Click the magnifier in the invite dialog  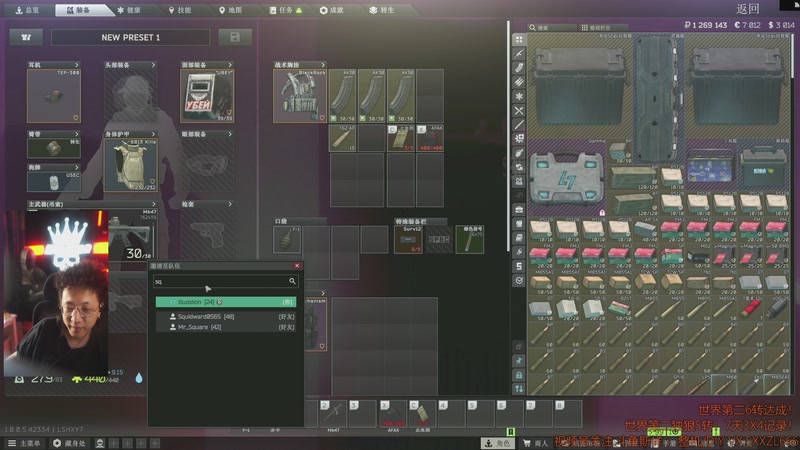click(292, 281)
